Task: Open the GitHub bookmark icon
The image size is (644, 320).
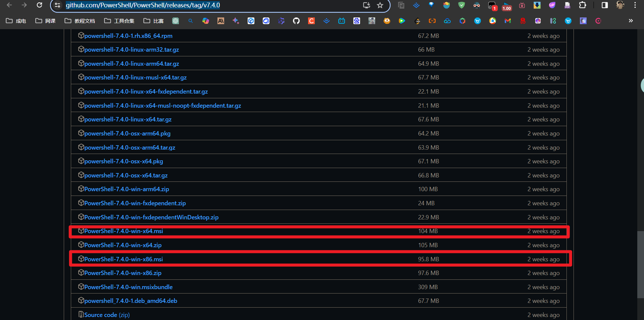Action: coord(296,21)
